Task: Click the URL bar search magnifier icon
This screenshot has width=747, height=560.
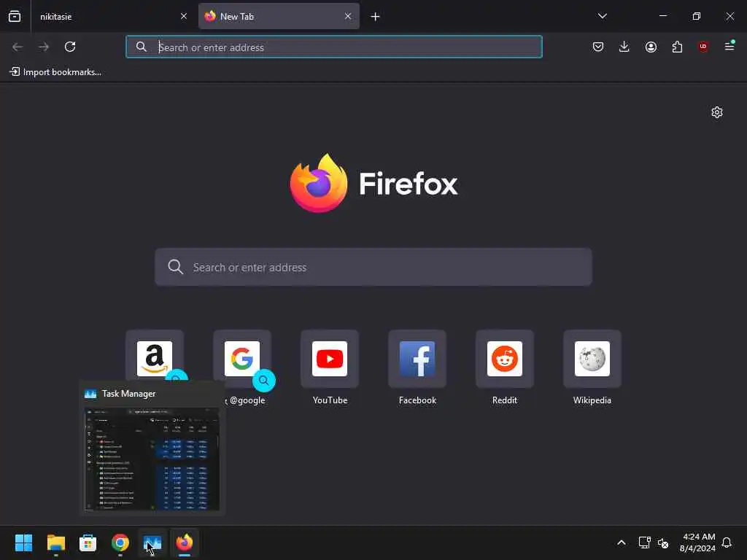Action: [141, 47]
